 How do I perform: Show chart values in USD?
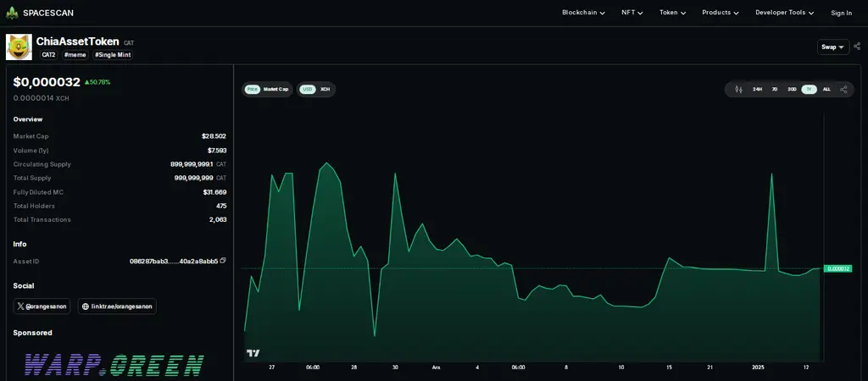307,89
